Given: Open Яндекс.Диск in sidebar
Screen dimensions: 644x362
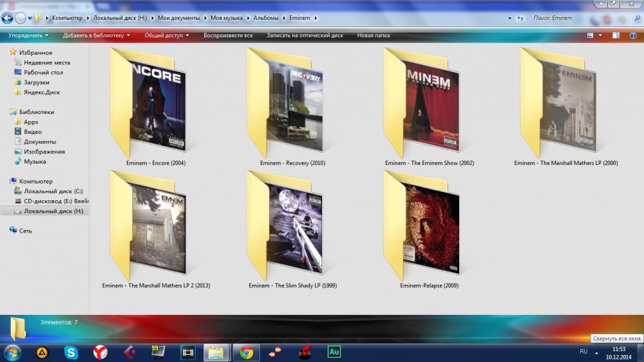Looking at the screenshot, I should click(x=41, y=92).
